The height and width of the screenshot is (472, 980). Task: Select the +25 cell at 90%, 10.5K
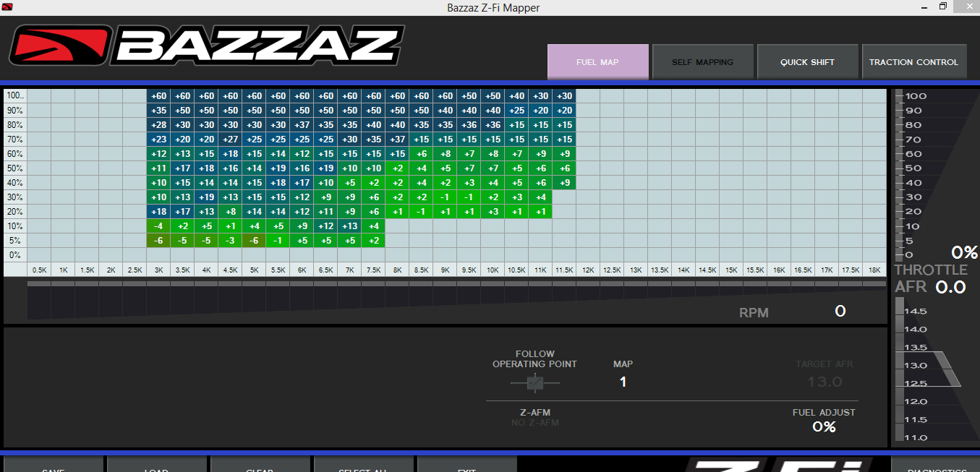(x=516, y=111)
